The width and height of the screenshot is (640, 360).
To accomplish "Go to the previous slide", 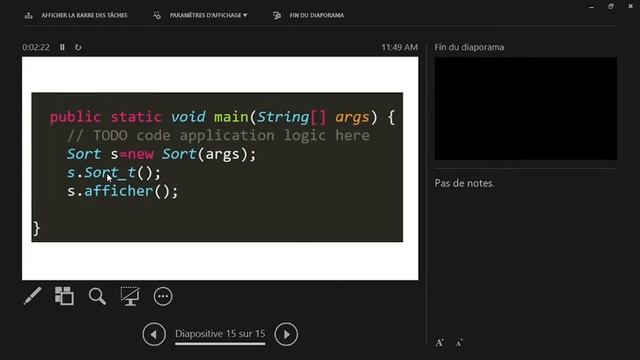I will coord(154,334).
